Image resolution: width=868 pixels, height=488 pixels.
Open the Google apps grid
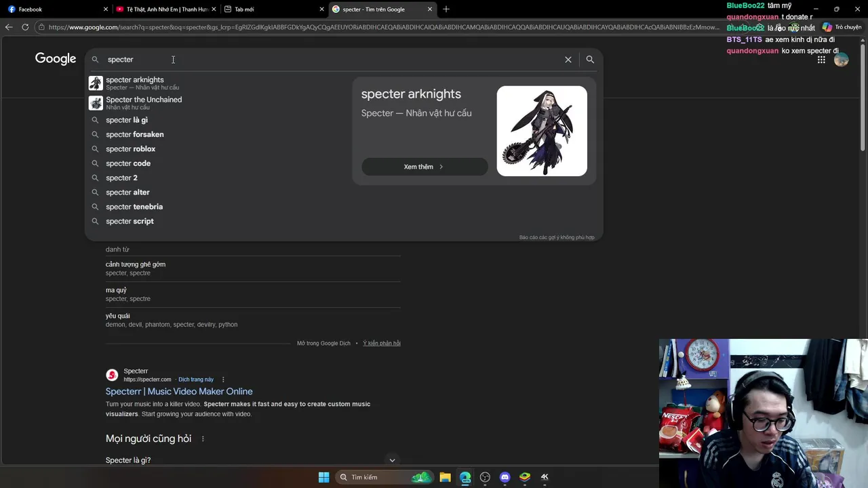pos(821,60)
